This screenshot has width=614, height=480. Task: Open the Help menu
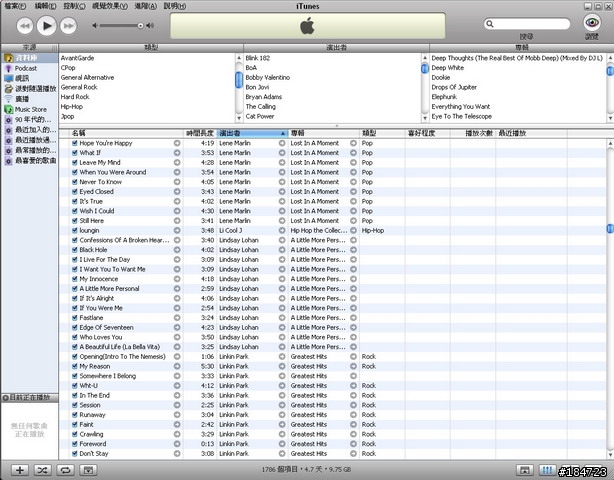point(175,6)
